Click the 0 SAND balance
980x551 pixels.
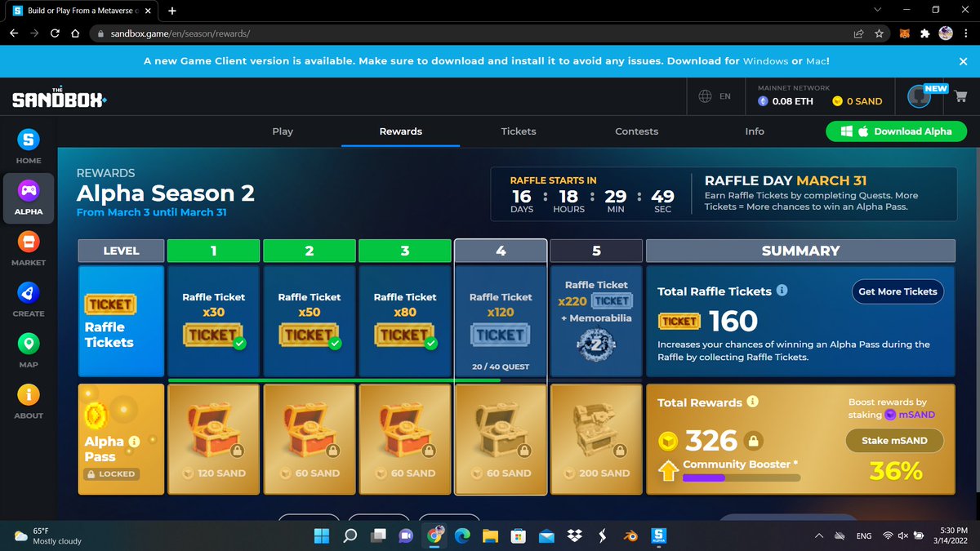(857, 101)
